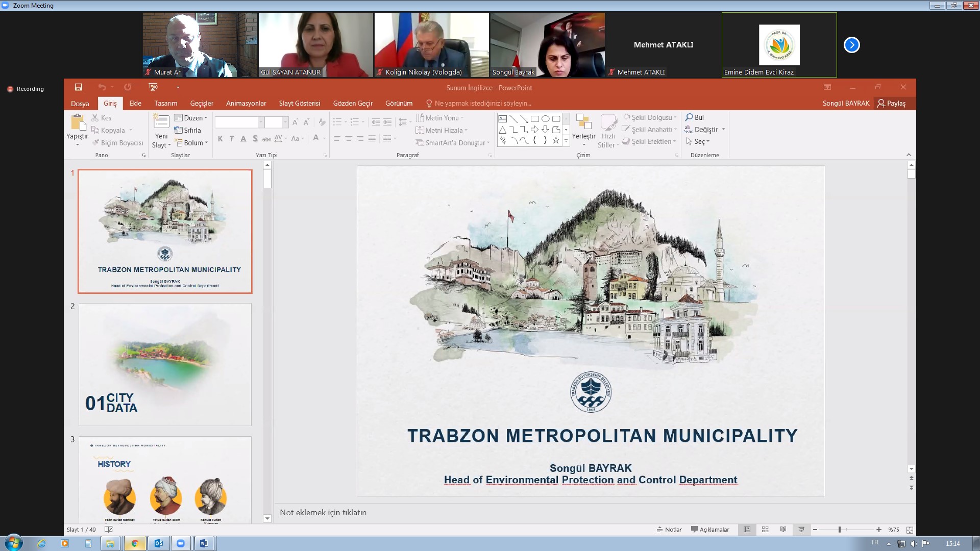Image resolution: width=980 pixels, height=551 pixels.
Task: Toggle center text alignment
Action: (349, 138)
